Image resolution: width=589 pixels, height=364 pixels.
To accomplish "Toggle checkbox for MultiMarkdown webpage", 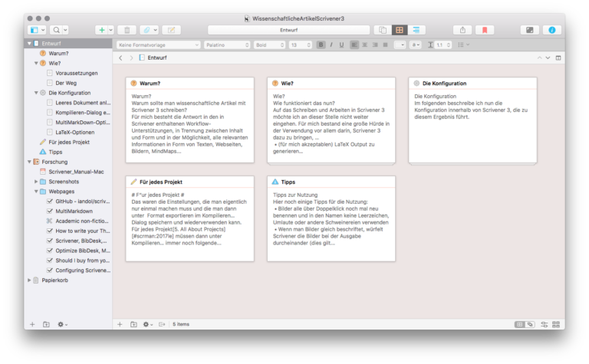I will (x=50, y=211).
